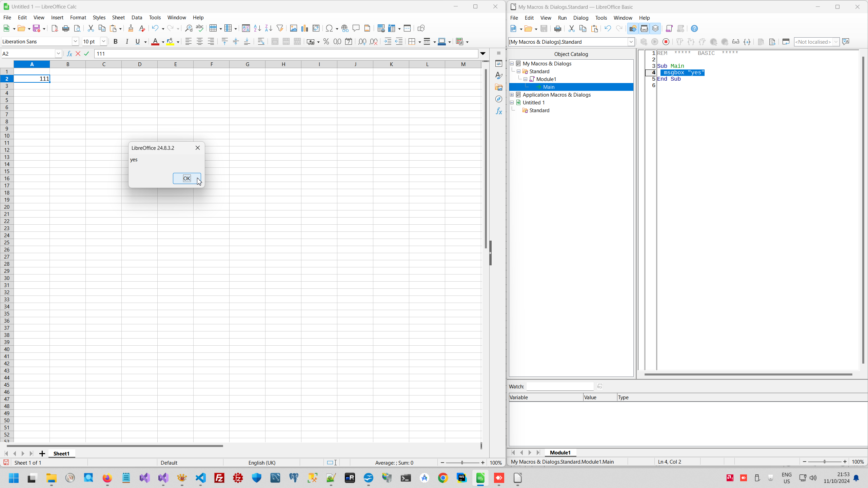
Task: Open the Navigator in Calc sidebar
Action: [x=498, y=99]
